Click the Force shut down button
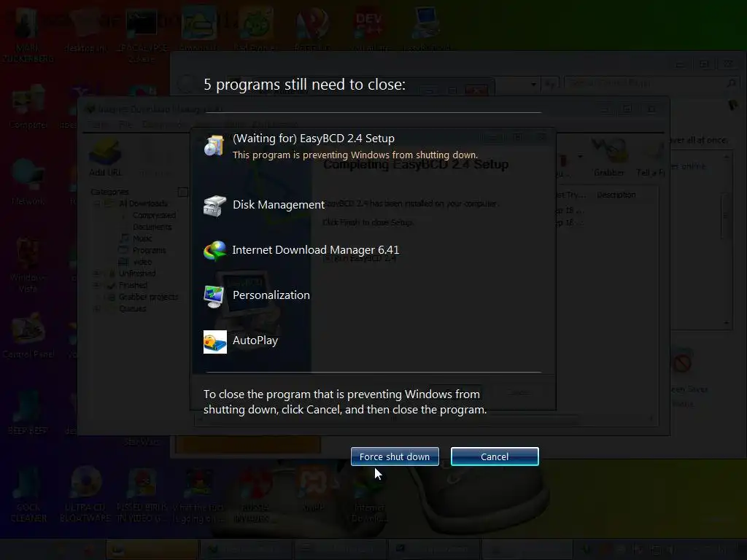Image resolution: width=747 pixels, height=560 pixels. click(x=395, y=456)
